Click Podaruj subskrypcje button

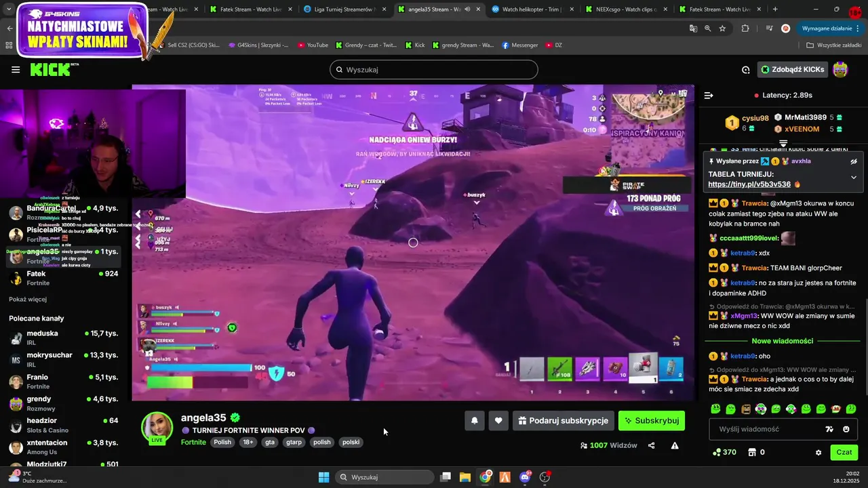pyautogui.click(x=564, y=421)
